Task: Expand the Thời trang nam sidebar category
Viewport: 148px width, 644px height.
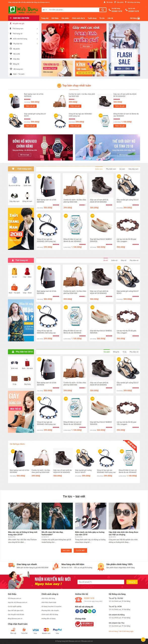Action: (24, 29)
